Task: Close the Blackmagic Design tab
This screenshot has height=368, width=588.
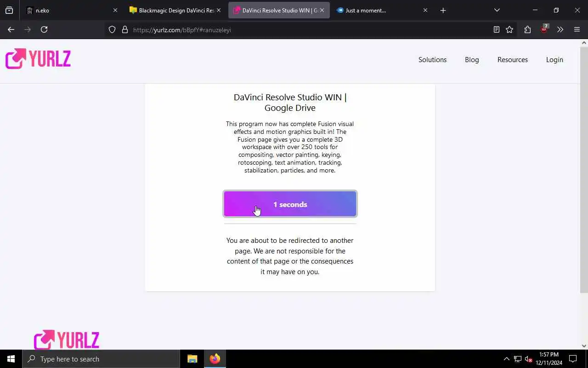Action: click(x=218, y=10)
